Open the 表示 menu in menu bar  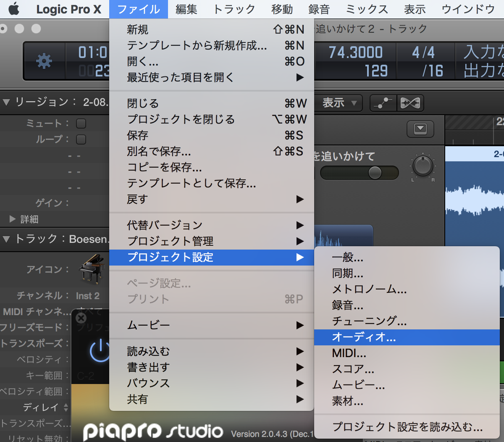click(x=415, y=9)
